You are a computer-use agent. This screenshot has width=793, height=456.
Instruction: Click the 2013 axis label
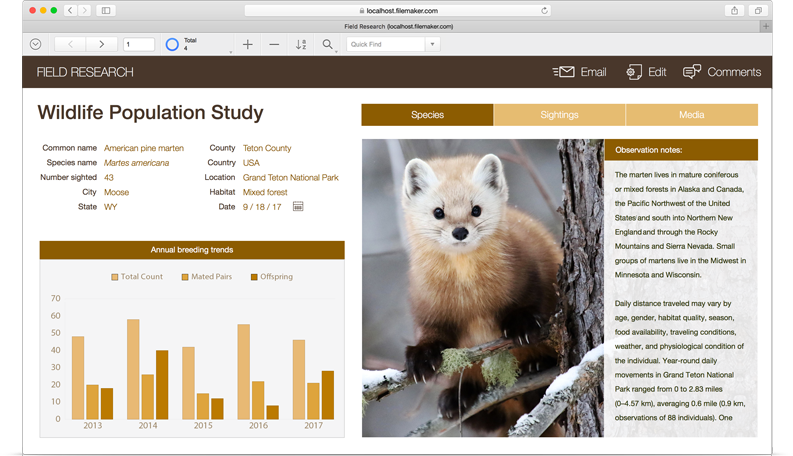93,426
